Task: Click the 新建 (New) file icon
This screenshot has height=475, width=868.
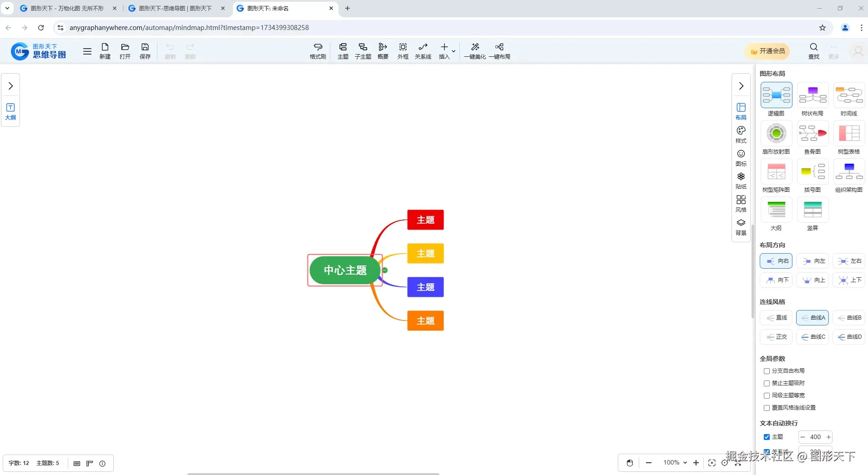Action: (x=105, y=51)
